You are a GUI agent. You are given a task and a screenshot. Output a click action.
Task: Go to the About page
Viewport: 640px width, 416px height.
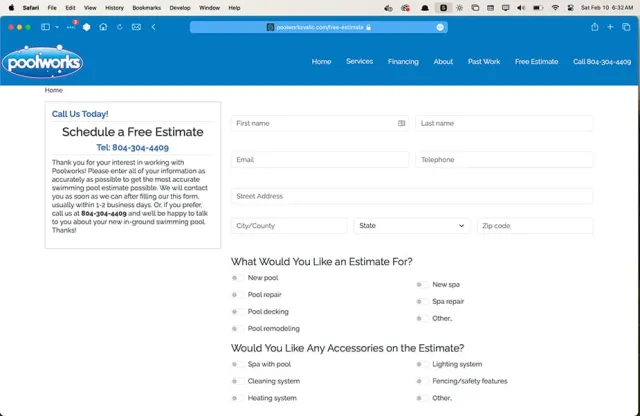point(443,62)
